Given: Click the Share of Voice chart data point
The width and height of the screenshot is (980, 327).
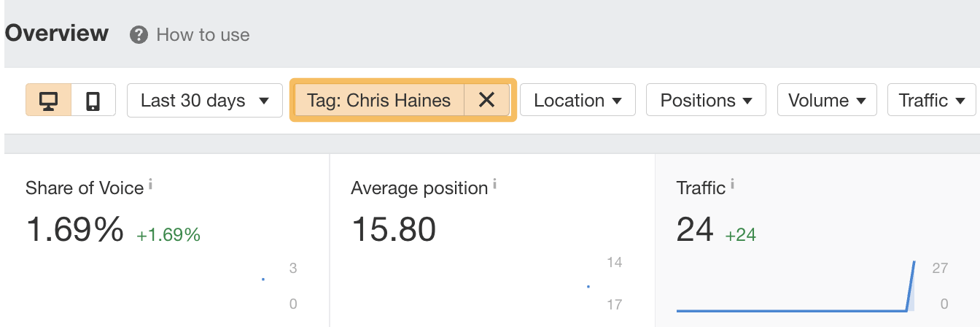Looking at the screenshot, I should [x=262, y=279].
